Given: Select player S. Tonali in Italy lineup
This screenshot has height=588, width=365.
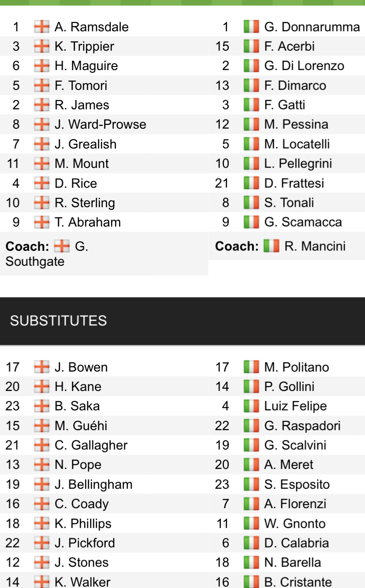Looking at the screenshot, I should point(289,203).
